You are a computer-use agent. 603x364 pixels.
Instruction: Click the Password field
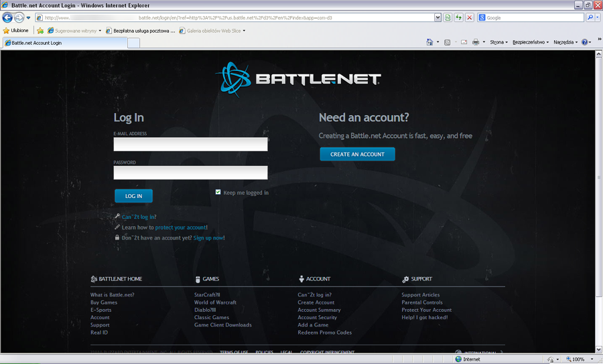point(190,173)
